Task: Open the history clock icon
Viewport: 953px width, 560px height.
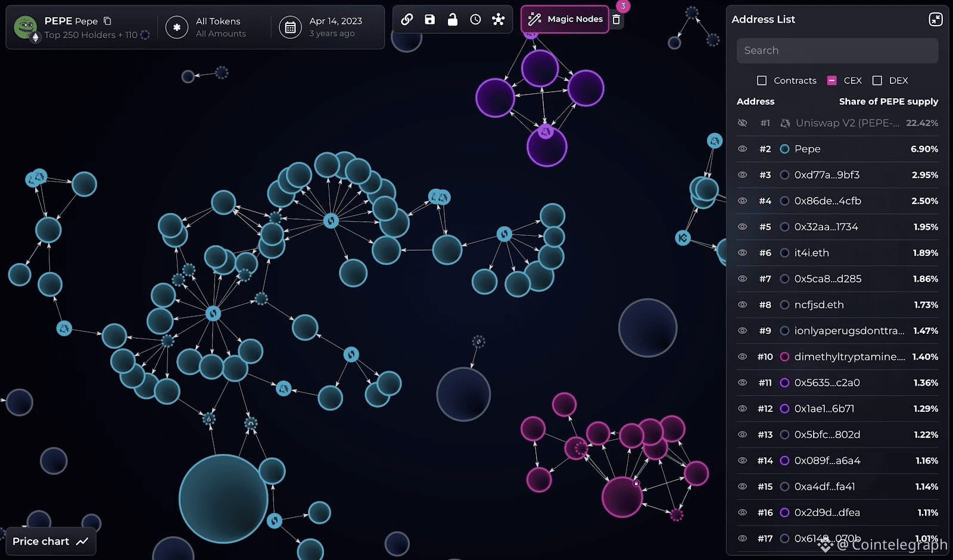Action: click(x=475, y=20)
